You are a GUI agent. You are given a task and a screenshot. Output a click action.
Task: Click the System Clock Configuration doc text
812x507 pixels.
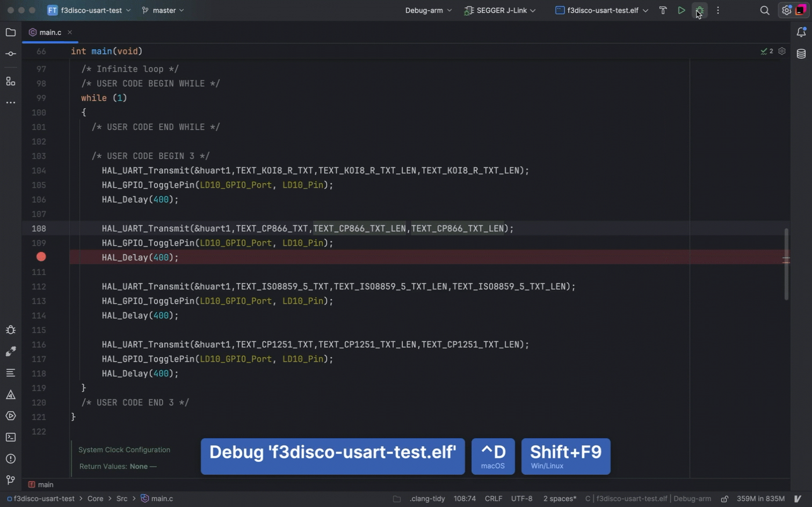[124, 450]
